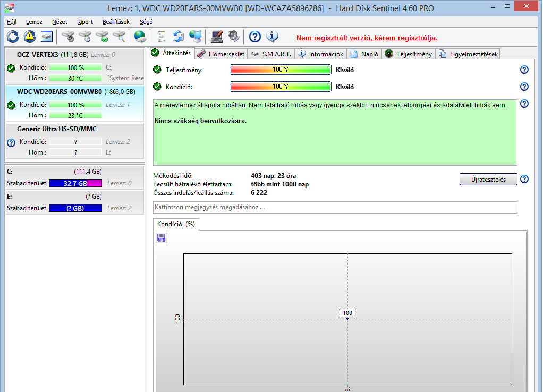Screen dimensions: 543x392
Task: Switch to the Áttekintés tab
Action: (171, 53)
